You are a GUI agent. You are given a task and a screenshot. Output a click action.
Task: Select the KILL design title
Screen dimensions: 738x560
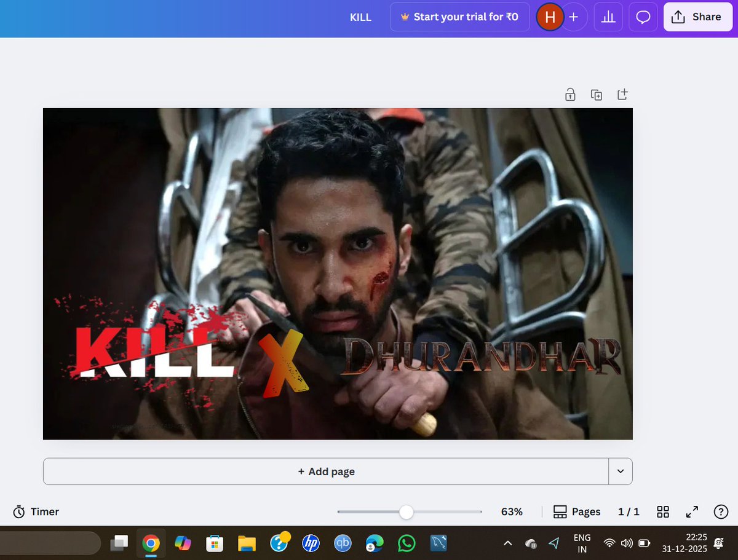[360, 17]
